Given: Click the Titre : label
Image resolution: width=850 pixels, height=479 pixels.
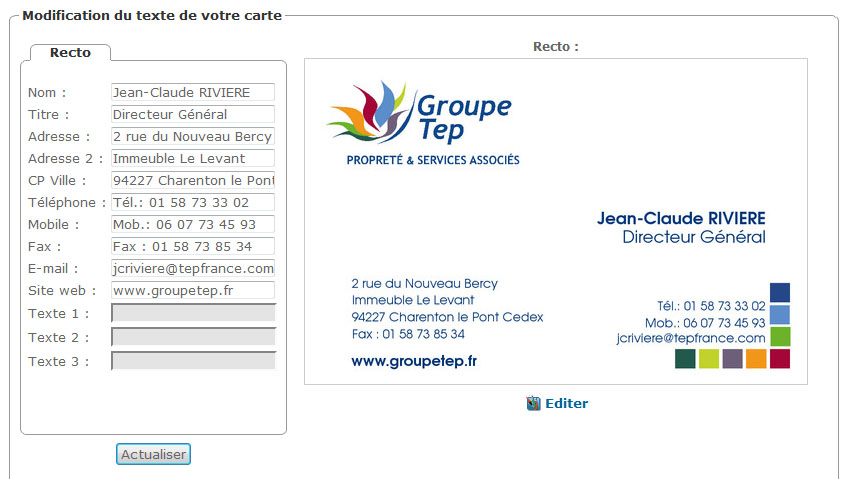Looking at the screenshot, I should point(49,114).
